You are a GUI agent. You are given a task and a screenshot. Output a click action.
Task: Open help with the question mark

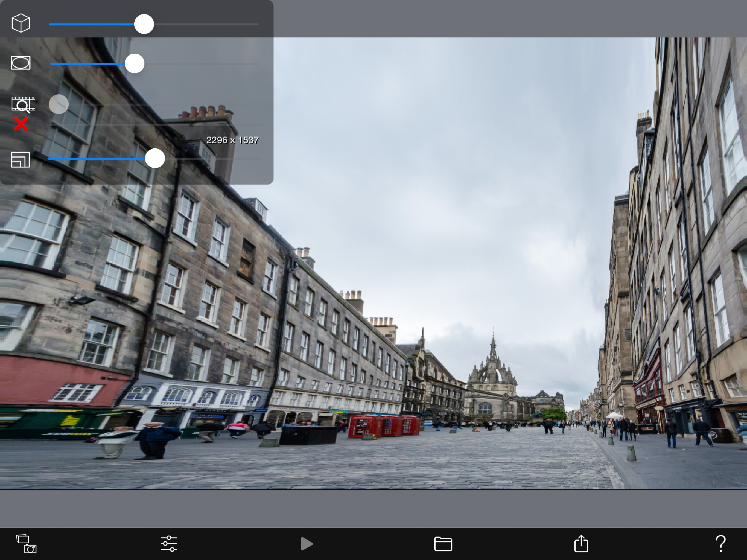point(720,543)
